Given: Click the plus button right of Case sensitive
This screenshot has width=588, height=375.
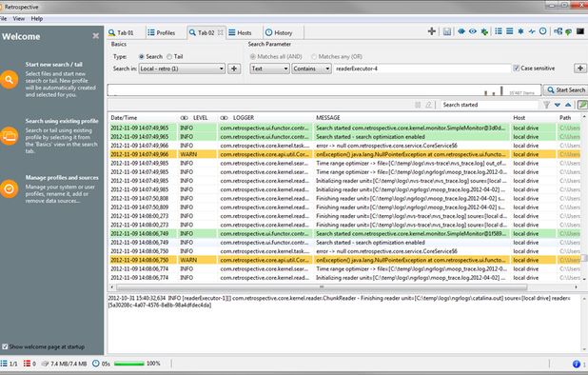Looking at the screenshot, I should 580,69.
